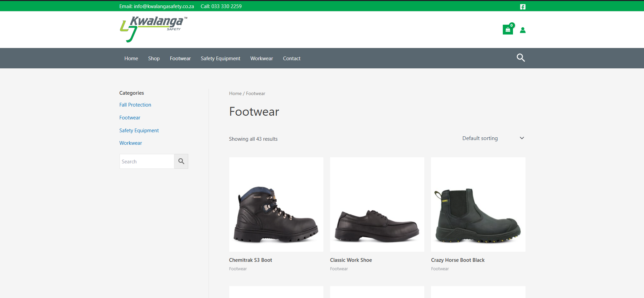Expand the Default sorting dropdown

[493, 138]
